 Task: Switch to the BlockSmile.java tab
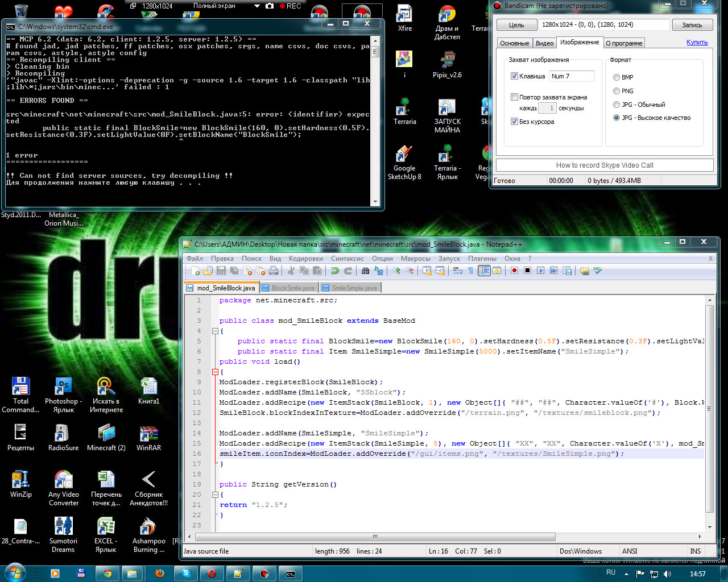pos(289,288)
